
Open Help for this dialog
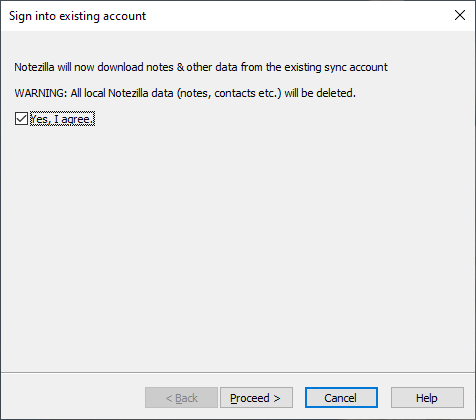click(427, 398)
